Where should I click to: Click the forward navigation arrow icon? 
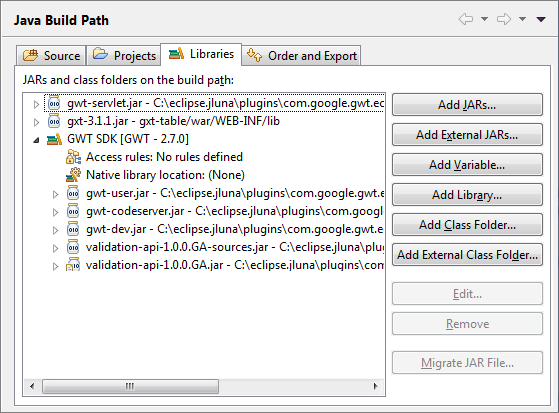pos(504,19)
